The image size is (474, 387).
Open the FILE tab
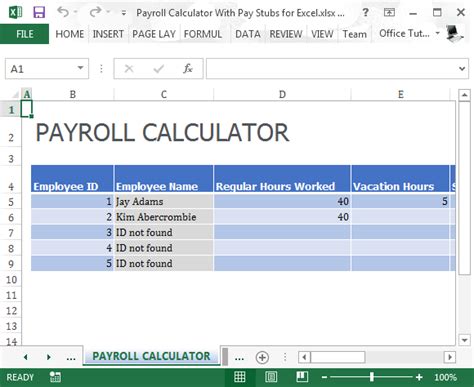[24, 34]
